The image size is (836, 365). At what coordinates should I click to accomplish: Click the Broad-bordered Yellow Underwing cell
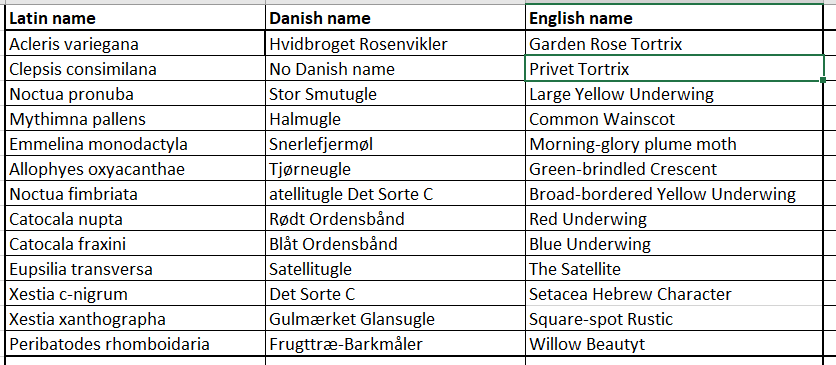coord(674,194)
